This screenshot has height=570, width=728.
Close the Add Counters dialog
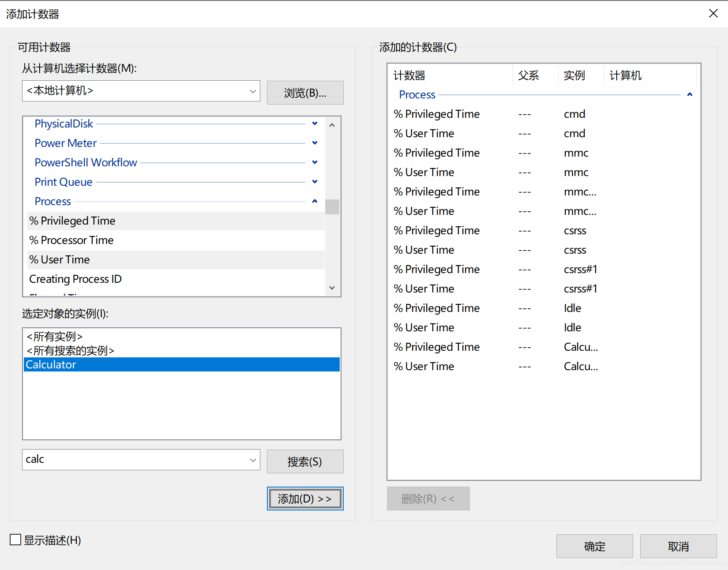pyautogui.click(x=713, y=14)
